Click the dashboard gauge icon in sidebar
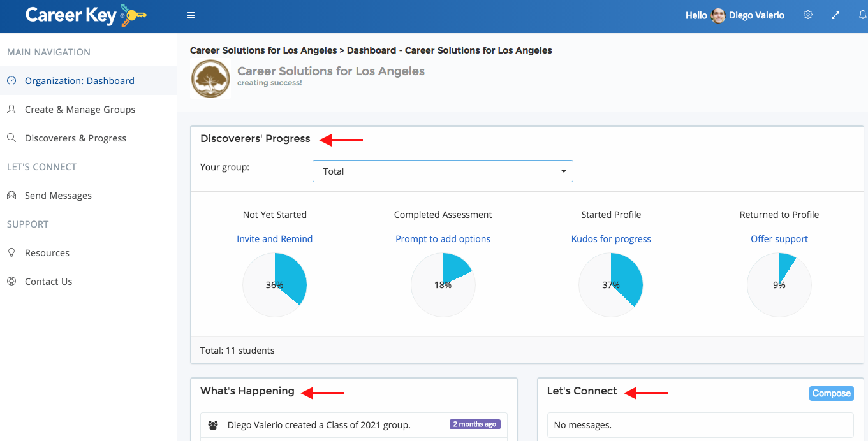The image size is (868, 441). (11, 81)
